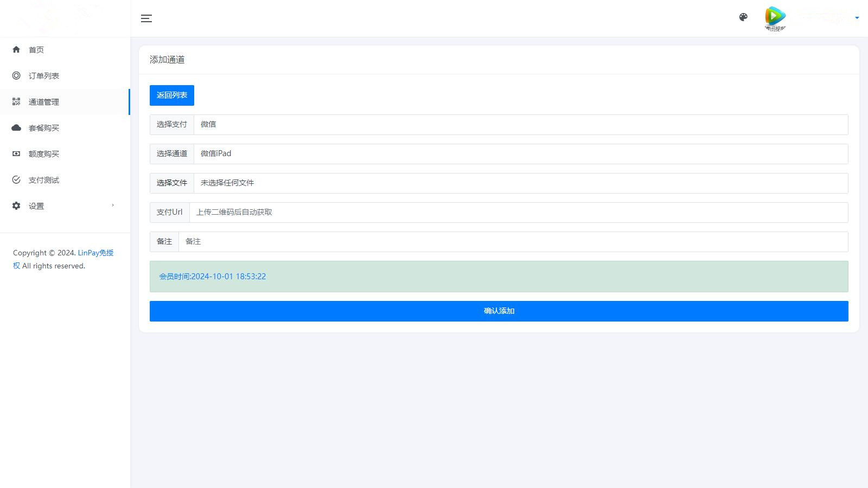Select 通道管理 menu item
Image resolution: width=868 pixels, height=488 pixels.
click(x=65, y=102)
